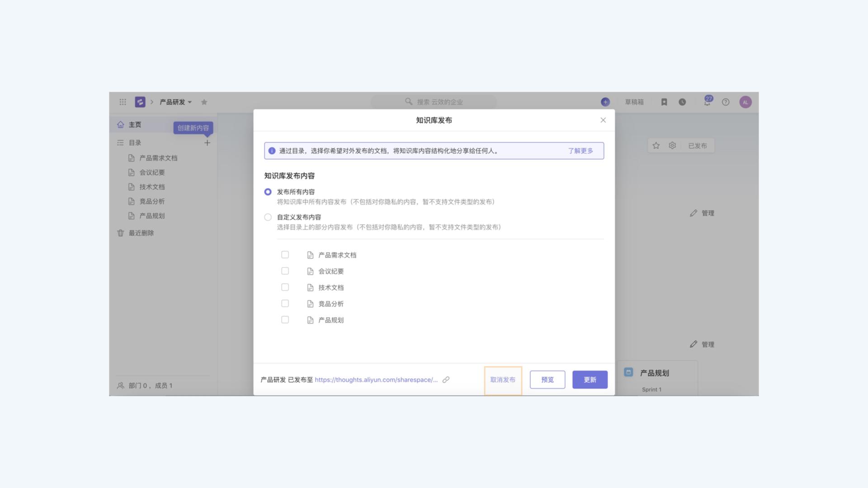Expand the 产品研发 dropdown arrow
This screenshot has width=868, height=488.
coord(190,102)
